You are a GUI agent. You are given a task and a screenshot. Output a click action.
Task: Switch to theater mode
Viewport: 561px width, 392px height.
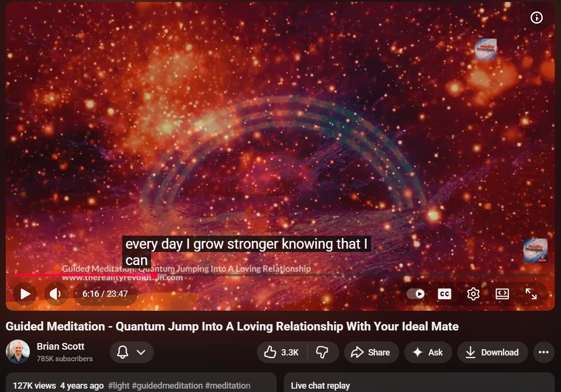point(502,294)
